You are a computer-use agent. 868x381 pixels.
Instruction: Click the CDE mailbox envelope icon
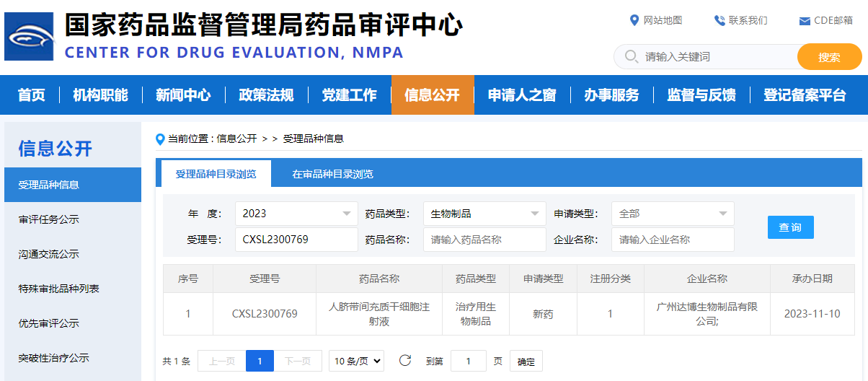(x=805, y=21)
